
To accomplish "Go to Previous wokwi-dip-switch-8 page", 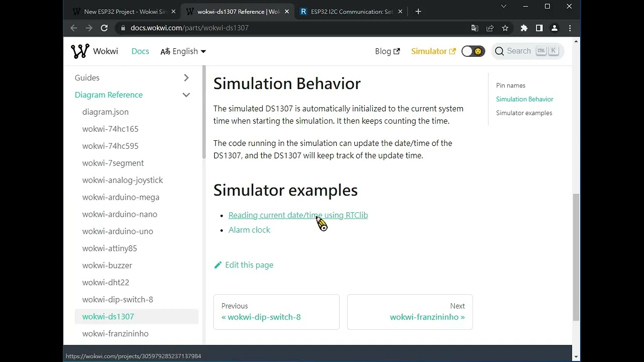I will point(276,312).
